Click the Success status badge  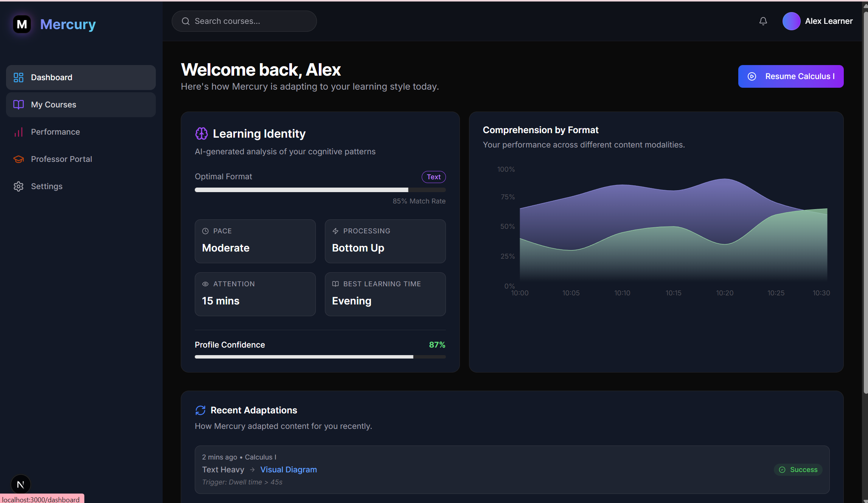coord(798,470)
